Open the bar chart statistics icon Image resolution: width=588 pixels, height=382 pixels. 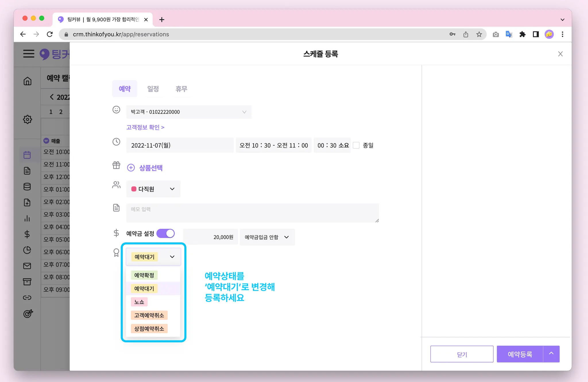[27, 218]
